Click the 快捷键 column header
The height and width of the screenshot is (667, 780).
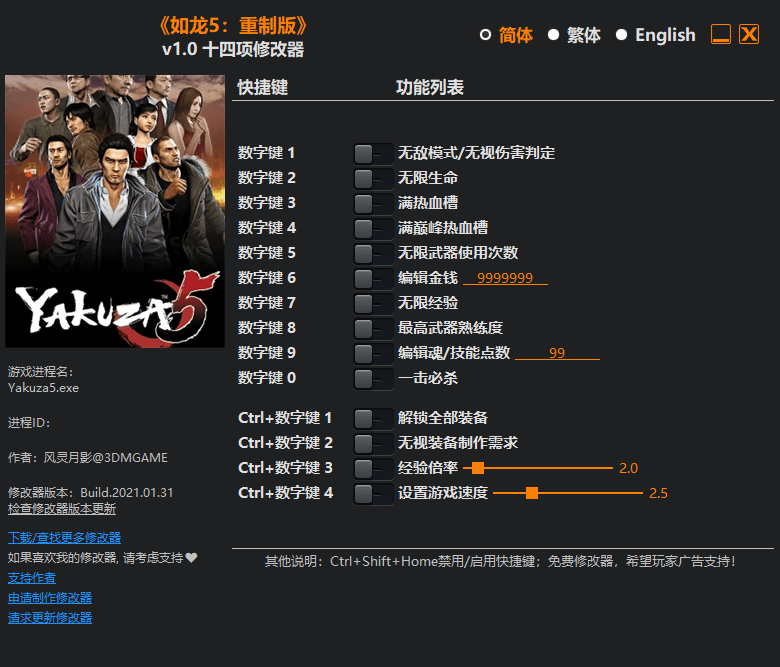(x=263, y=87)
